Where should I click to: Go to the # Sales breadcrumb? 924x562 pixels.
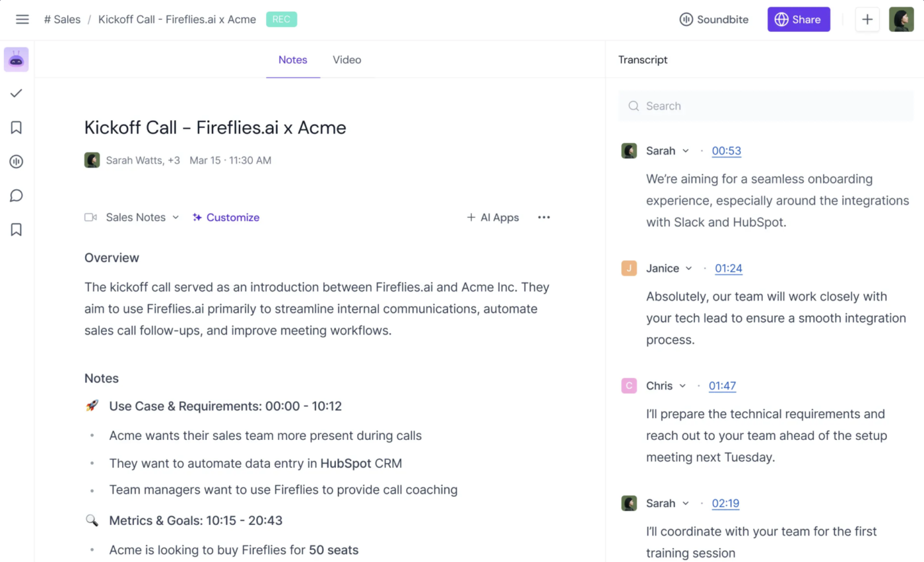point(62,19)
